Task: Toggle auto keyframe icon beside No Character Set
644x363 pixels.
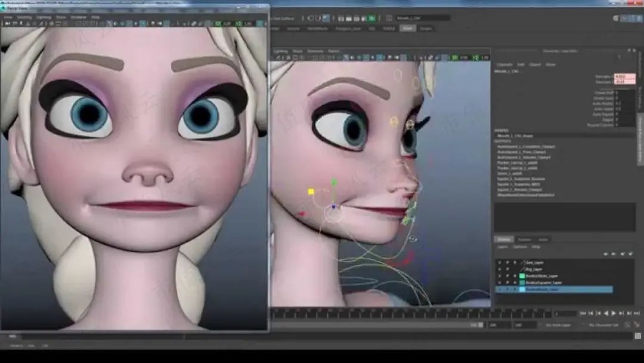Action: (x=627, y=325)
